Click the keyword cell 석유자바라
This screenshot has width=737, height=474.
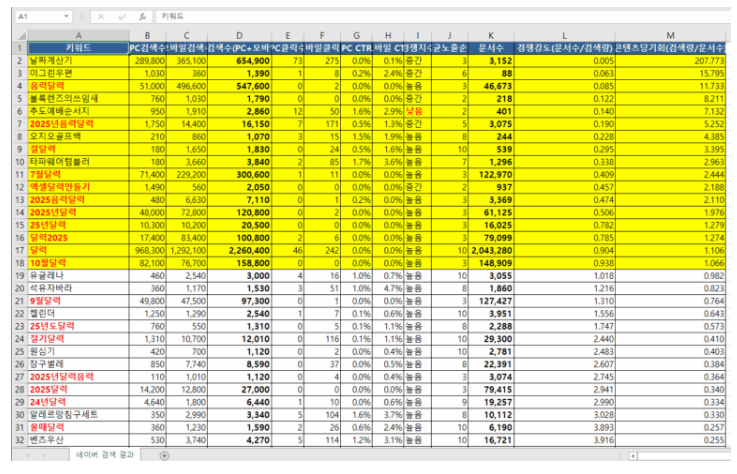78,288
